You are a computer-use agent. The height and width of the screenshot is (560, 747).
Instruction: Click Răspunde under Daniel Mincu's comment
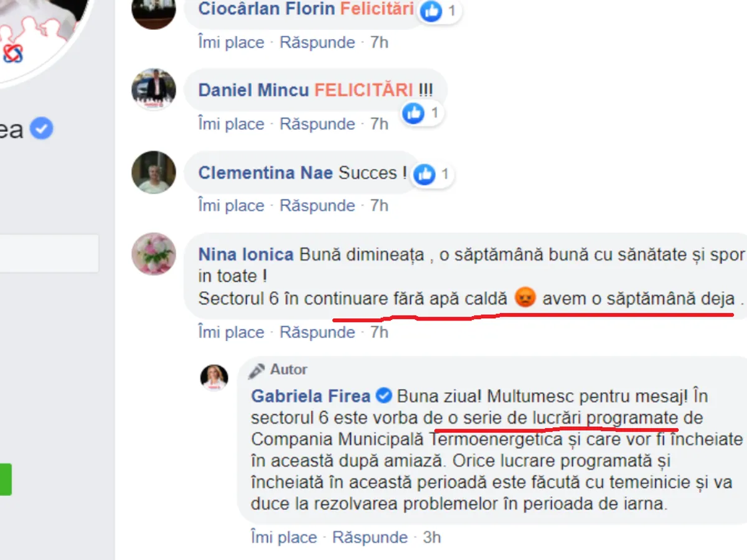317,124
